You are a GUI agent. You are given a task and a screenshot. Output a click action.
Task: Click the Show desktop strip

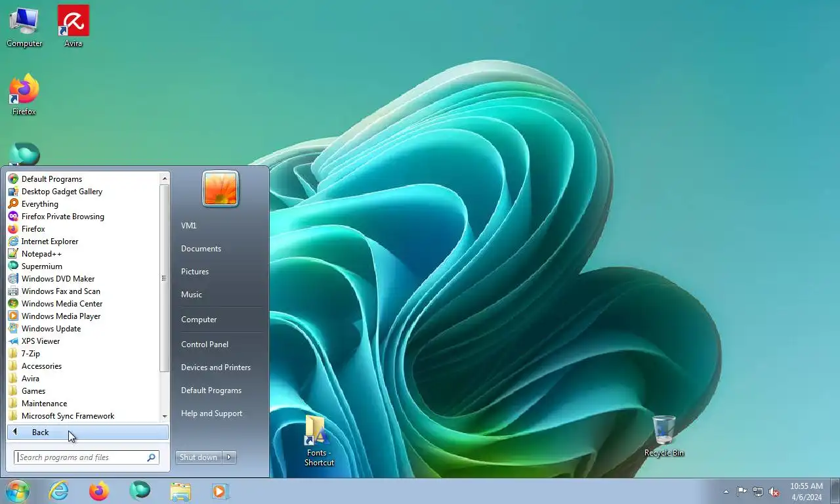835,492
